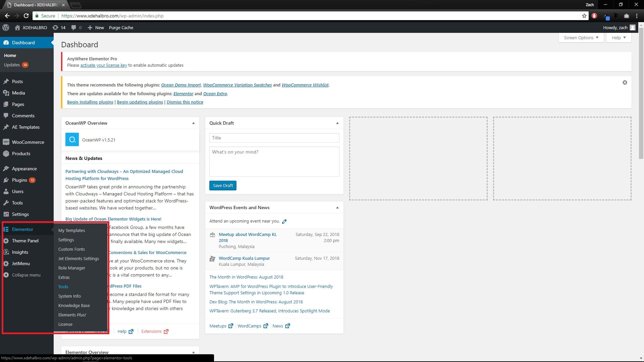Open Extras in Elementor submenu
Screen dimensions: 644x362
[64, 277]
